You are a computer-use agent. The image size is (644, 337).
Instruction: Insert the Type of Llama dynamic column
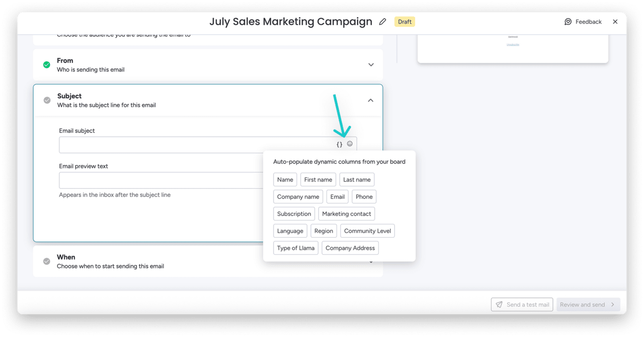click(x=295, y=247)
